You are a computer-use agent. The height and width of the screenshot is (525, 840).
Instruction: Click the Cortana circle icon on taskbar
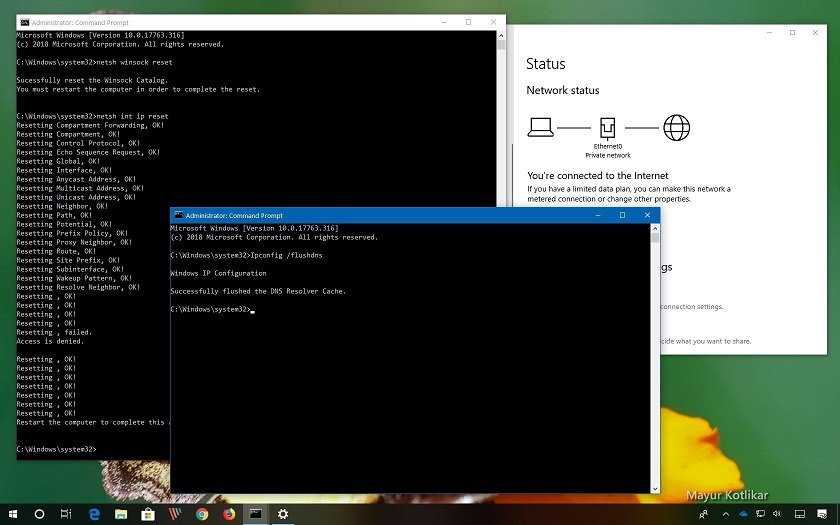point(40,514)
